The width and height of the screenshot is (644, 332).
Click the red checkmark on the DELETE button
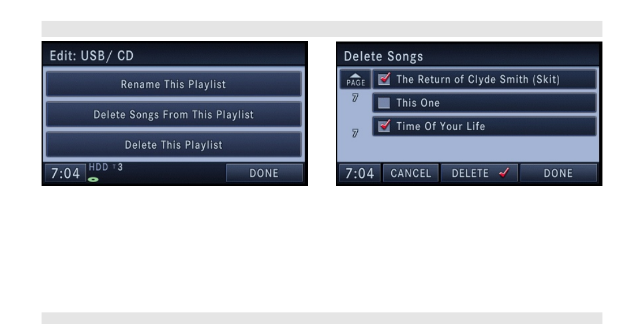click(504, 173)
